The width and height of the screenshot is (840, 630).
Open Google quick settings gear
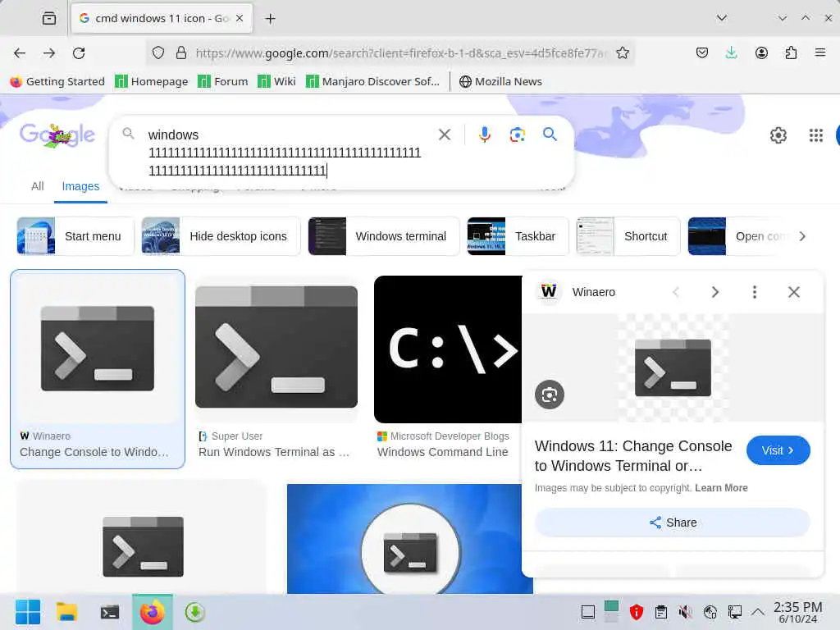(778, 135)
